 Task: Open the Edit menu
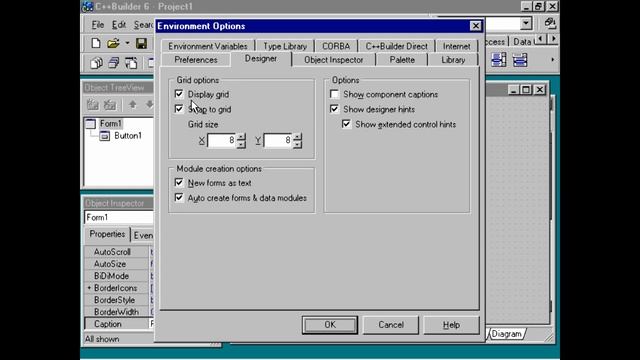tap(119, 25)
